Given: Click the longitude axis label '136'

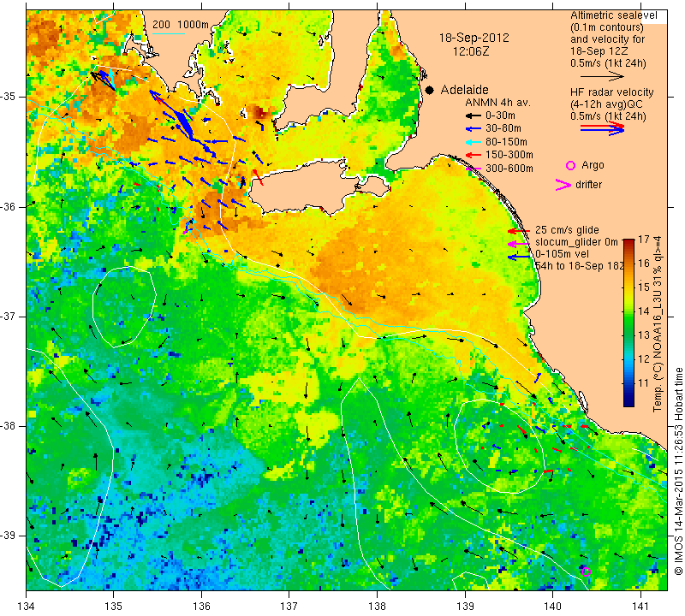Looking at the screenshot, I should pyautogui.click(x=201, y=606).
